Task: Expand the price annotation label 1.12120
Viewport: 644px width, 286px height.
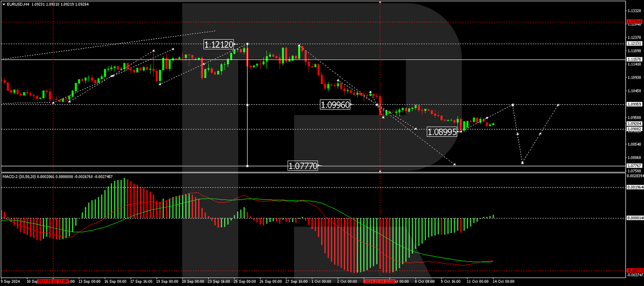Action: coord(219,44)
